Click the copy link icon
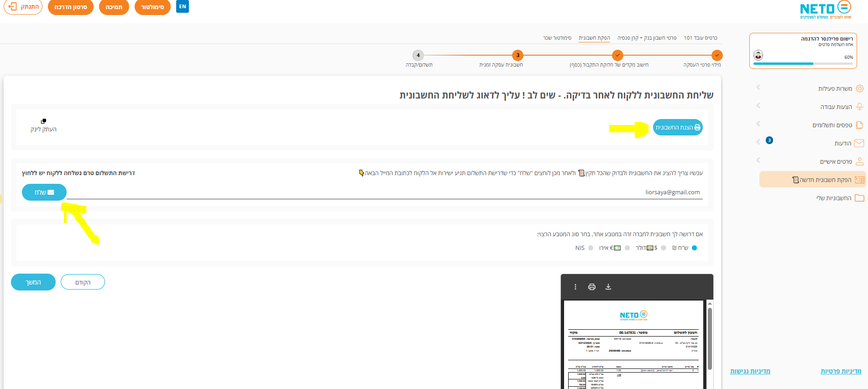Image resolution: width=868 pixels, height=389 pixels. pos(43,121)
